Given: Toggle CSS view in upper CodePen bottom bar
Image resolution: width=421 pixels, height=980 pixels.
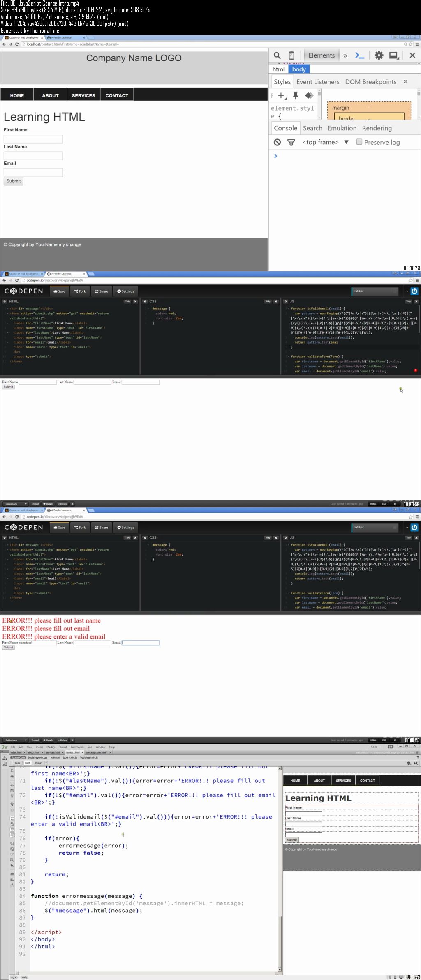Looking at the screenshot, I should 384,504.
